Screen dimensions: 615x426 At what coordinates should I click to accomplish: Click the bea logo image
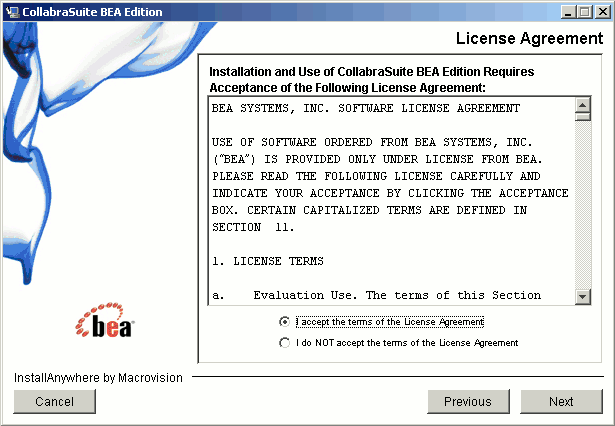[104, 320]
